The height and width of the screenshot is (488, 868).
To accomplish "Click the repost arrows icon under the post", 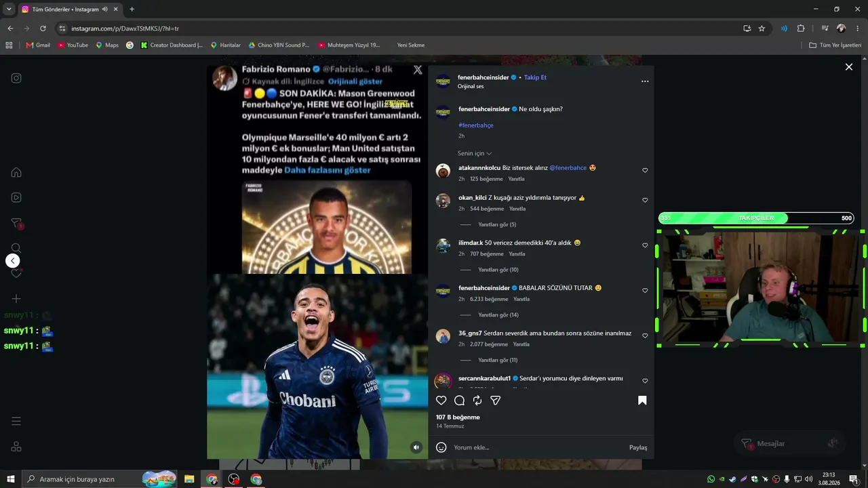I will click(477, 401).
